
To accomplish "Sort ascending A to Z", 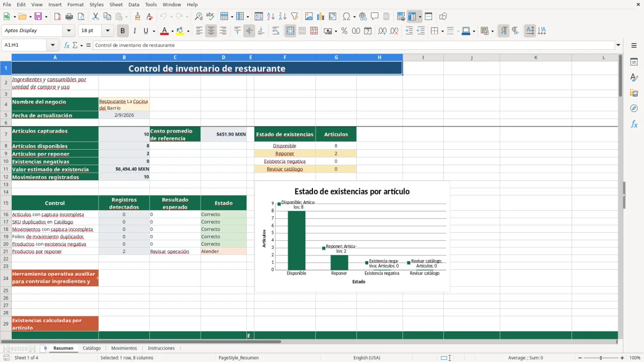I will (x=270, y=17).
